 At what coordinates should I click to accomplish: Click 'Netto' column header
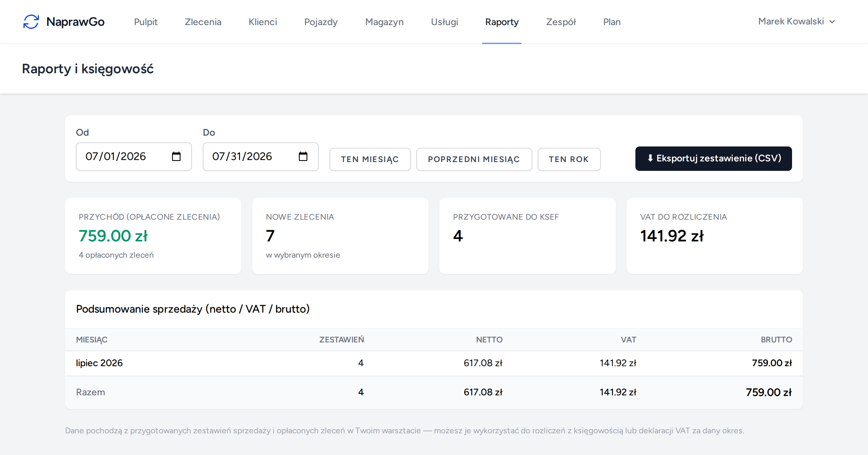pyautogui.click(x=489, y=340)
